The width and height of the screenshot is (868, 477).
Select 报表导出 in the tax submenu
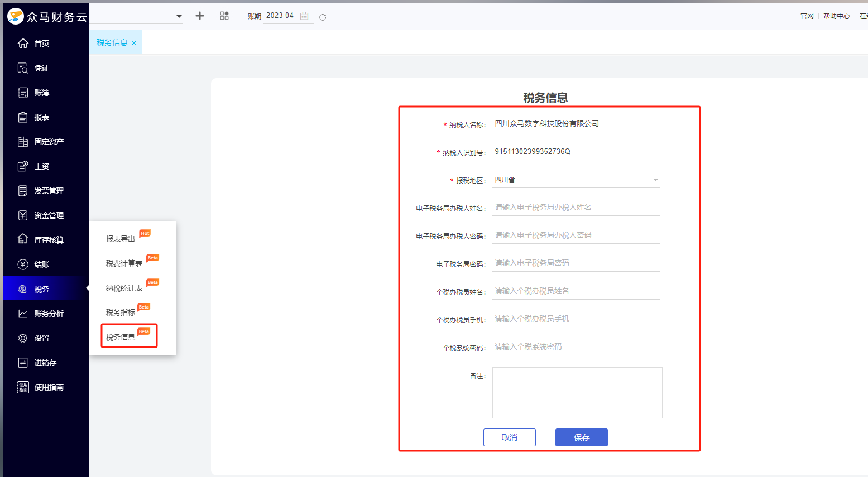[121, 239]
